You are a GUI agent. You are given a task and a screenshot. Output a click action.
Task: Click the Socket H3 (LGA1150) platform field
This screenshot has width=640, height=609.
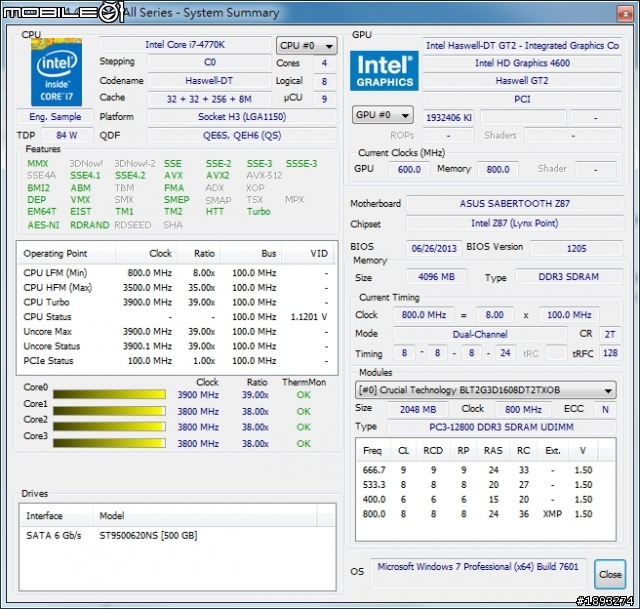coord(242,117)
